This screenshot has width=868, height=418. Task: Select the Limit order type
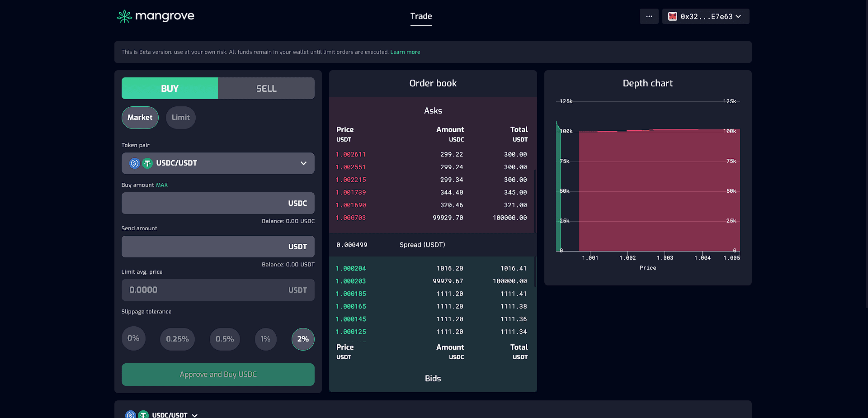181,118
